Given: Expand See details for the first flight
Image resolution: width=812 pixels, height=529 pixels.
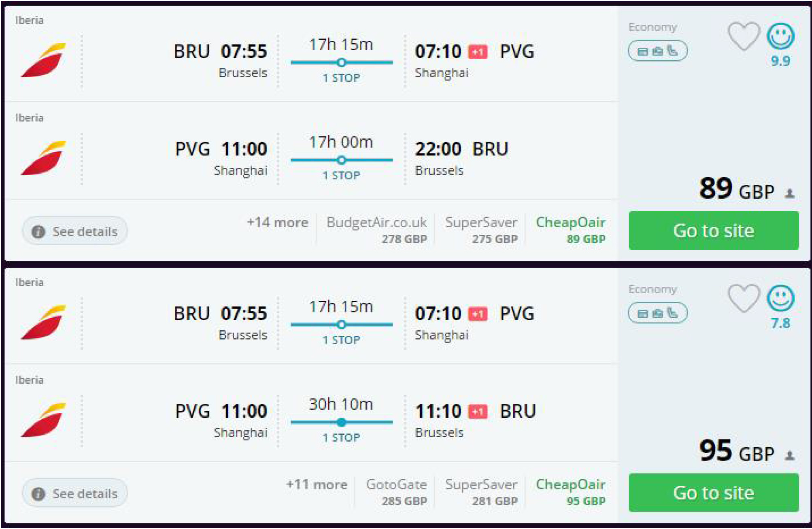Looking at the screenshot, I should pos(75,232).
